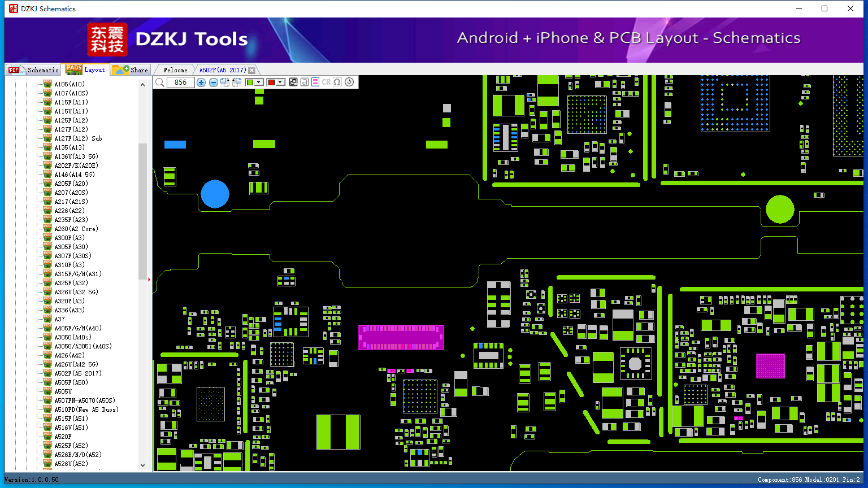The image size is (868, 488).
Task: Switch to the Schematic tab
Action: point(34,70)
